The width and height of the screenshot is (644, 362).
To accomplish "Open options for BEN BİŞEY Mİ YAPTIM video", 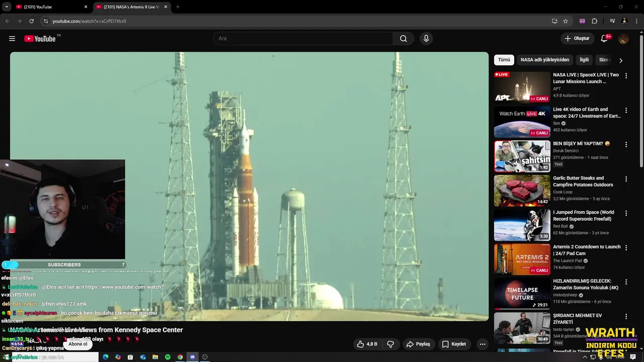I will coord(626,144).
